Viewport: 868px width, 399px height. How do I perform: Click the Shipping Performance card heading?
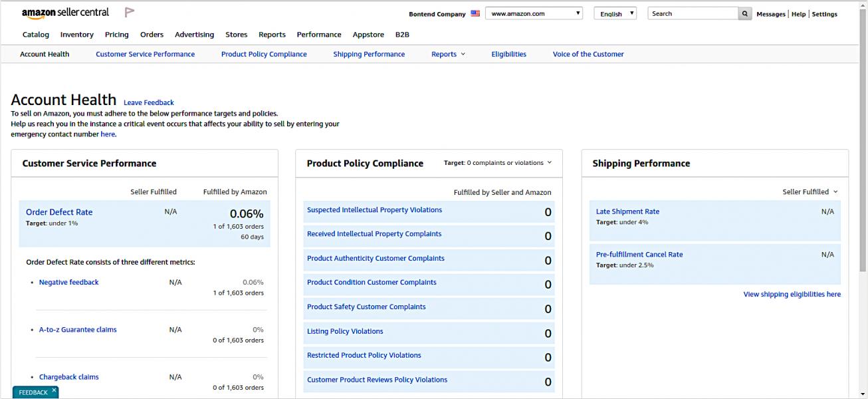(x=641, y=164)
